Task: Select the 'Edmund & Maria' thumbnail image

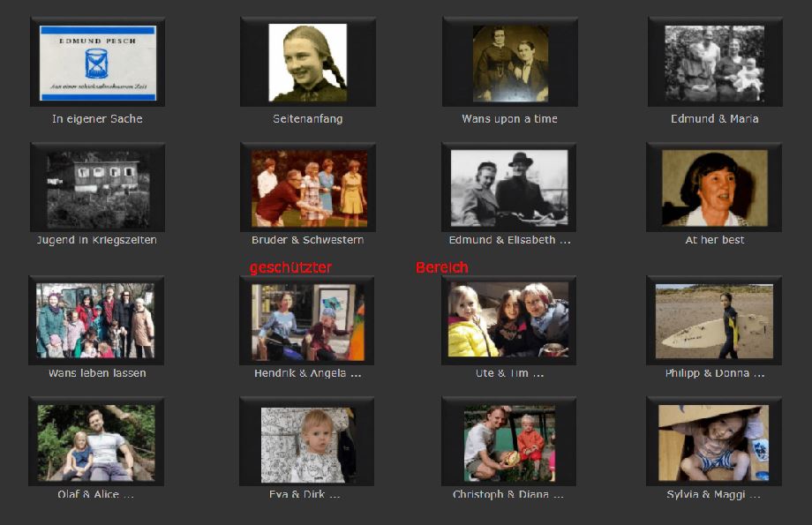Action: click(714, 63)
